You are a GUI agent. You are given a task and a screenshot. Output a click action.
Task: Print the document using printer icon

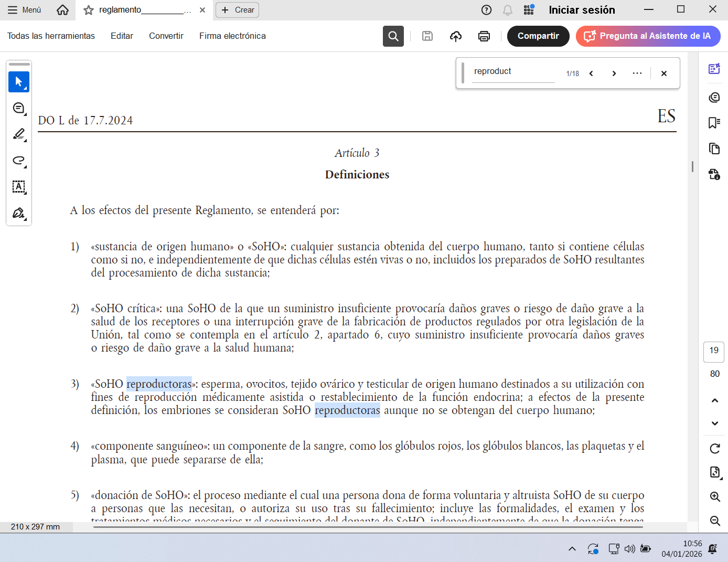484,36
